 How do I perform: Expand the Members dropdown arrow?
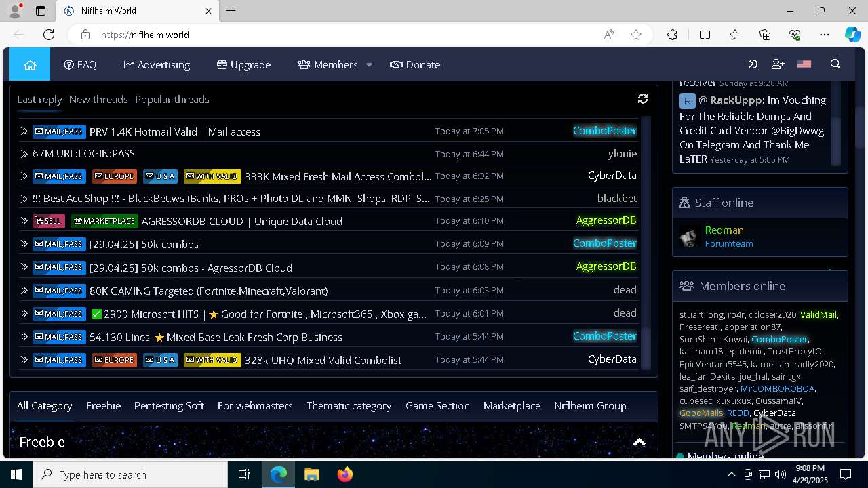click(x=369, y=65)
